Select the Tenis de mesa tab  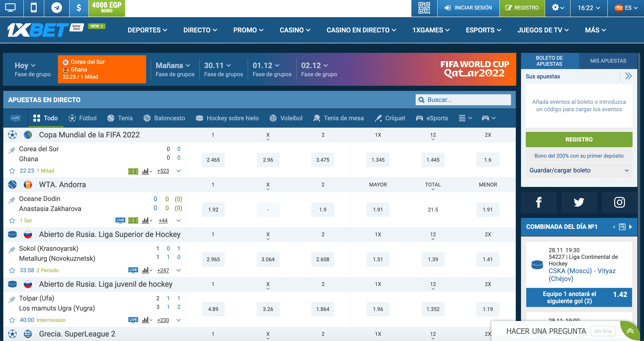tap(338, 118)
